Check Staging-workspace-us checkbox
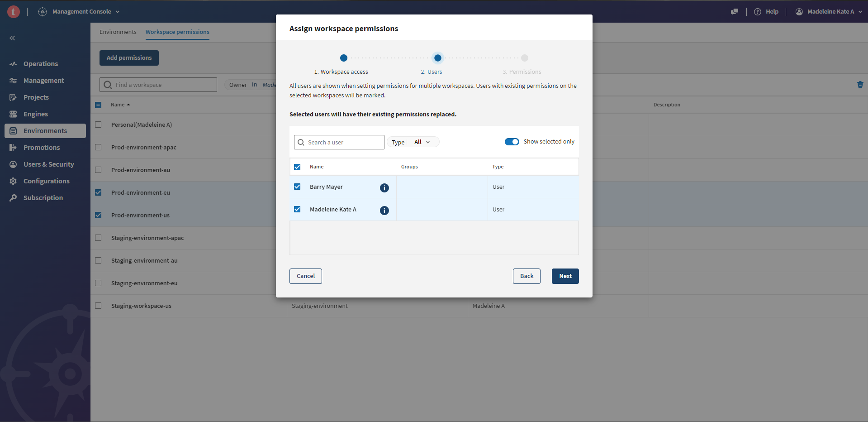Viewport: 868px width, 422px height. [x=98, y=306]
